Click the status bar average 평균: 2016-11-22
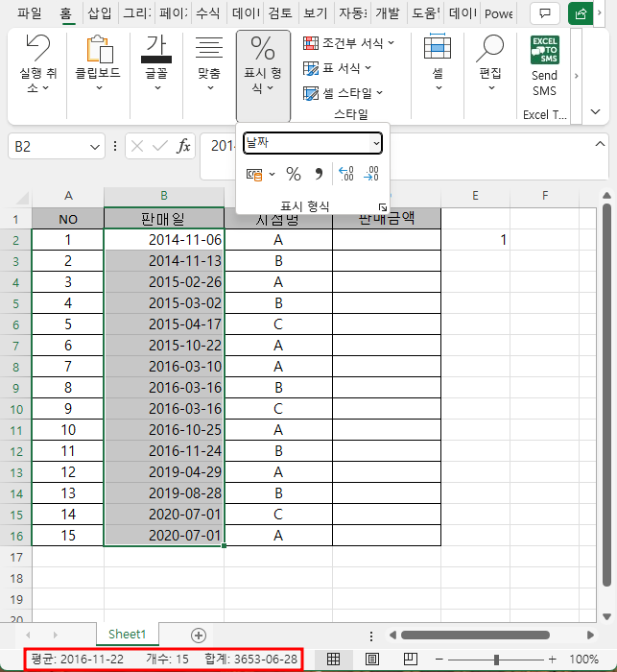The width and height of the screenshot is (617, 672). (77, 660)
